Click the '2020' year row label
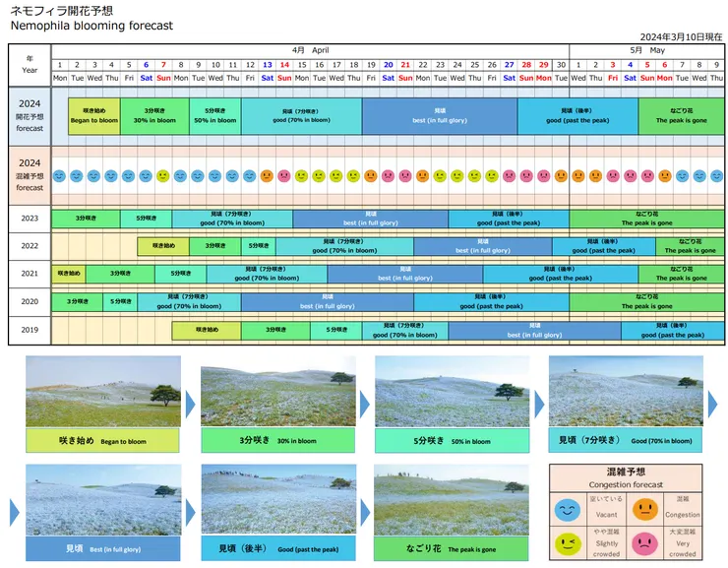This screenshot has width=728, height=568. tap(30, 302)
